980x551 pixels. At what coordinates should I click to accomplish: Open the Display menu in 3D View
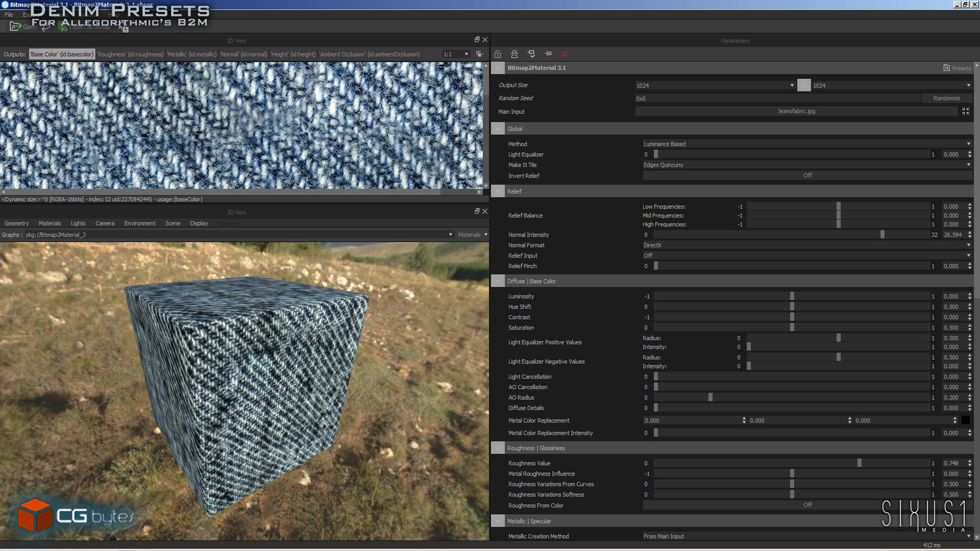click(199, 223)
